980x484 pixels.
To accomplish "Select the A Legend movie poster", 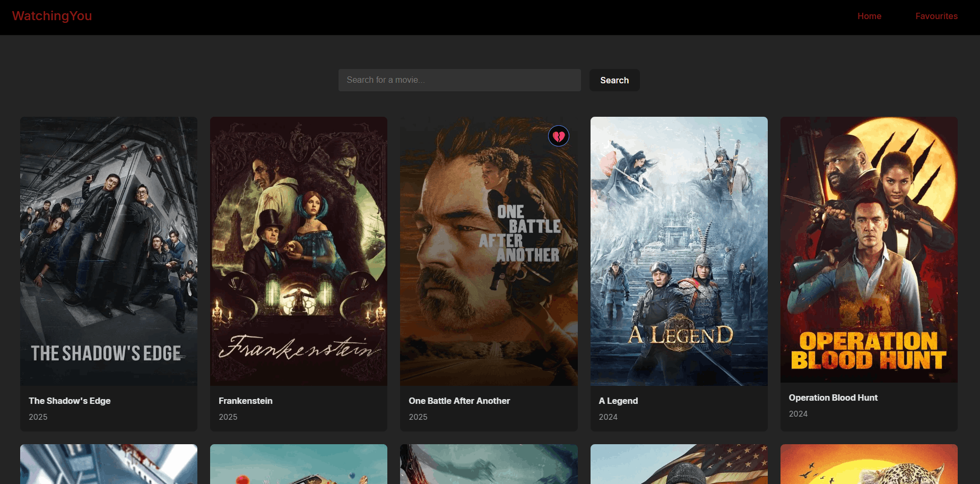I will [x=679, y=251].
